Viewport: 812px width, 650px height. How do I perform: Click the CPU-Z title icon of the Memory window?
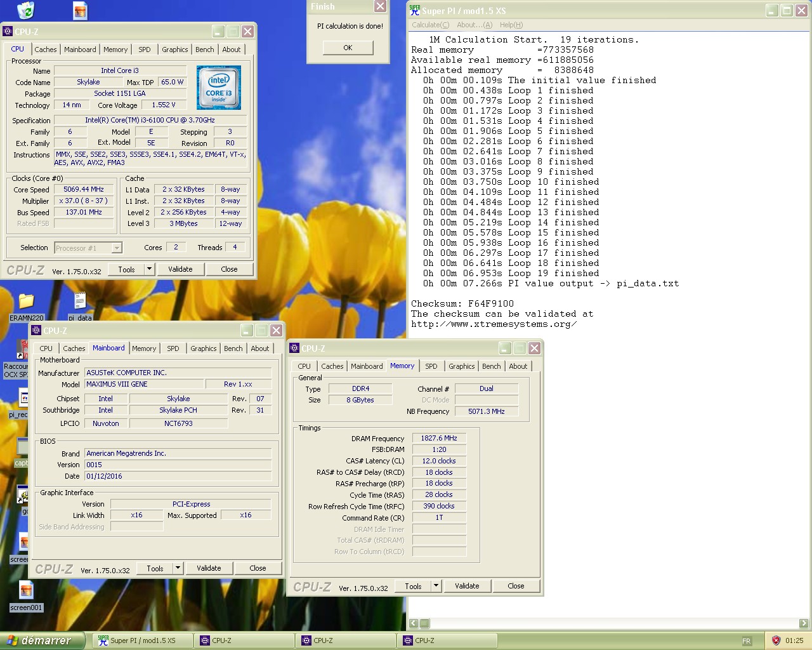tap(295, 348)
